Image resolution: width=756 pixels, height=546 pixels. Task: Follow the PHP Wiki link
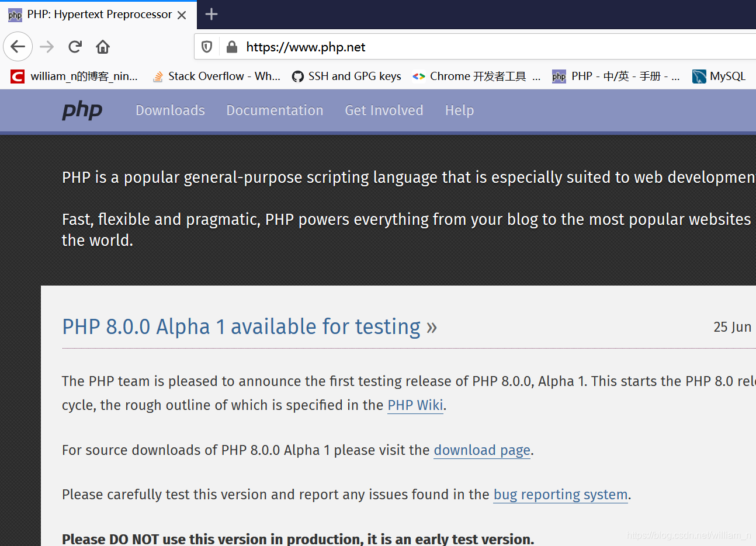[415, 405]
